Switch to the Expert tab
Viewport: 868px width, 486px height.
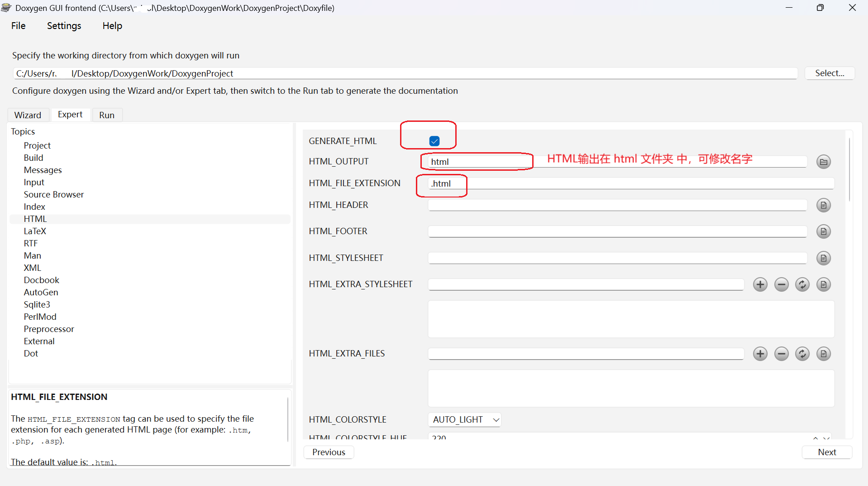tap(70, 115)
